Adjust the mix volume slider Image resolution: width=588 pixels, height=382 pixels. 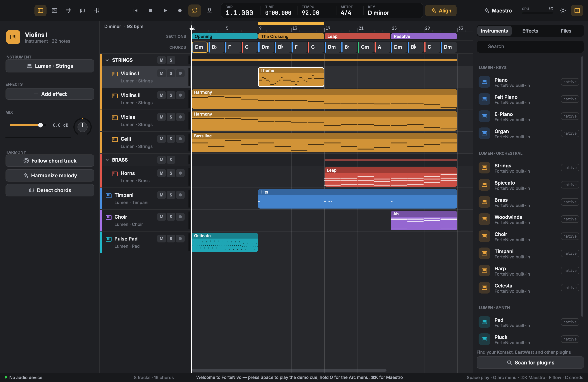click(x=28, y=125)
